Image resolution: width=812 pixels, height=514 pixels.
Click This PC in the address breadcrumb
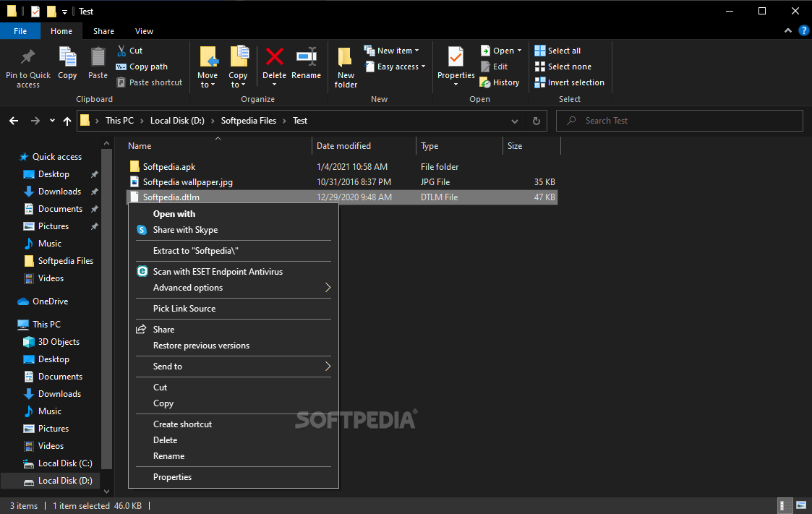click(x=119, y=121)
